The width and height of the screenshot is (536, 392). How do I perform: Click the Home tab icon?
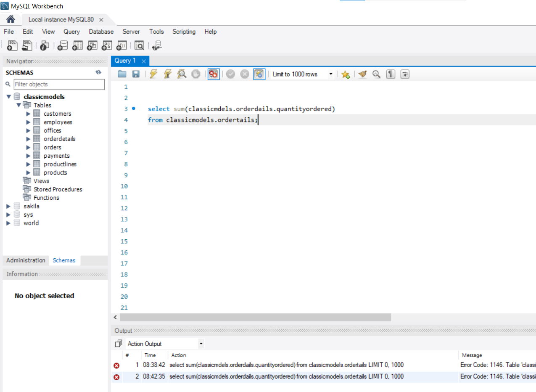tap(11, 19)
